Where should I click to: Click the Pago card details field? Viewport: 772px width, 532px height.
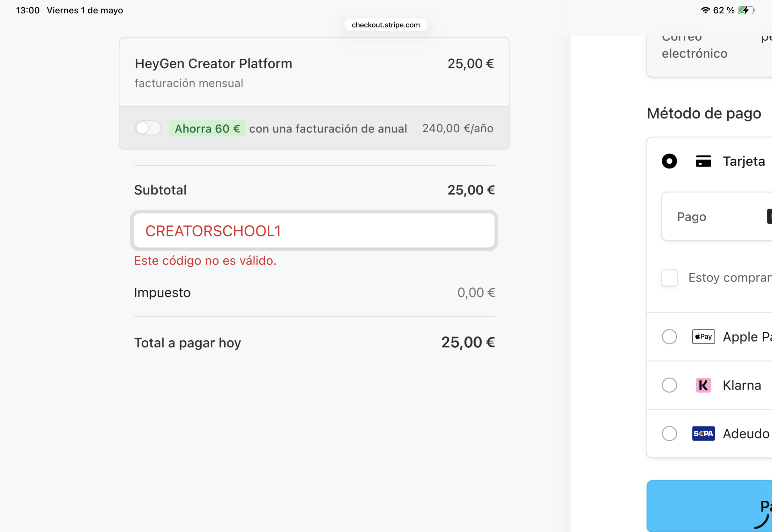tap(717, 216)
